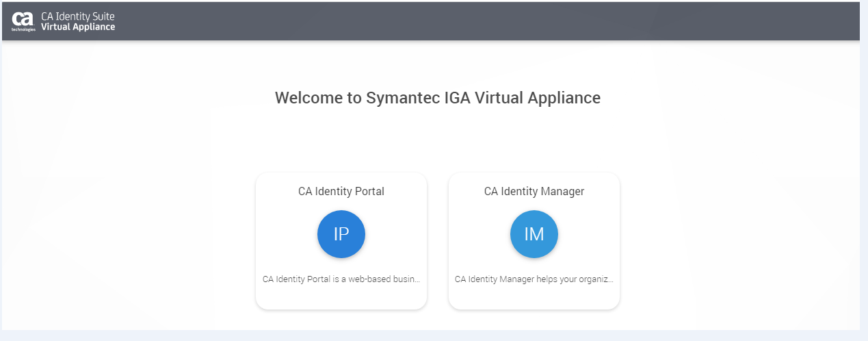The width and height of the screenshot is (868, 341).
Task: Click the word 'Symantec' in the heading
Action: pyautogui.click(x=404, y=98)
